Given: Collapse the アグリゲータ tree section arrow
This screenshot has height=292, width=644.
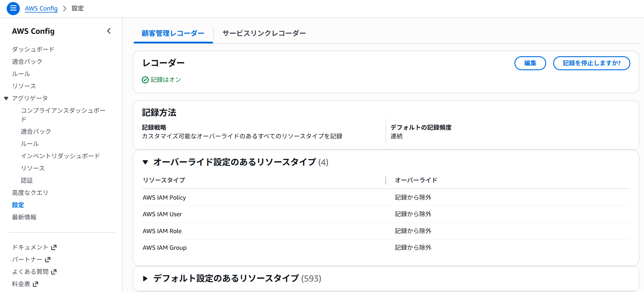Looking at the screenshot, I should coord(6,98).
